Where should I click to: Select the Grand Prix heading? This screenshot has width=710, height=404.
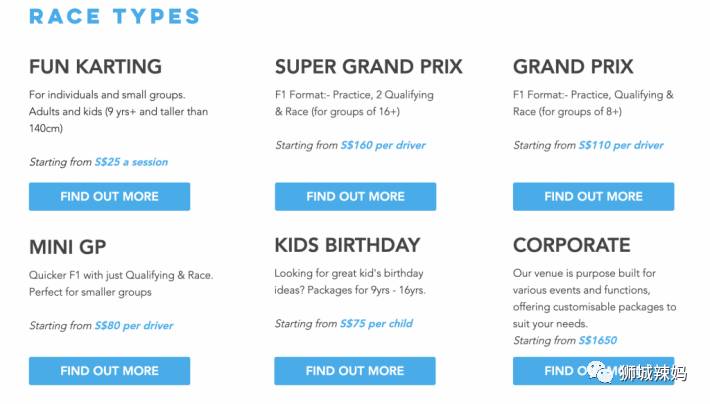573,67
